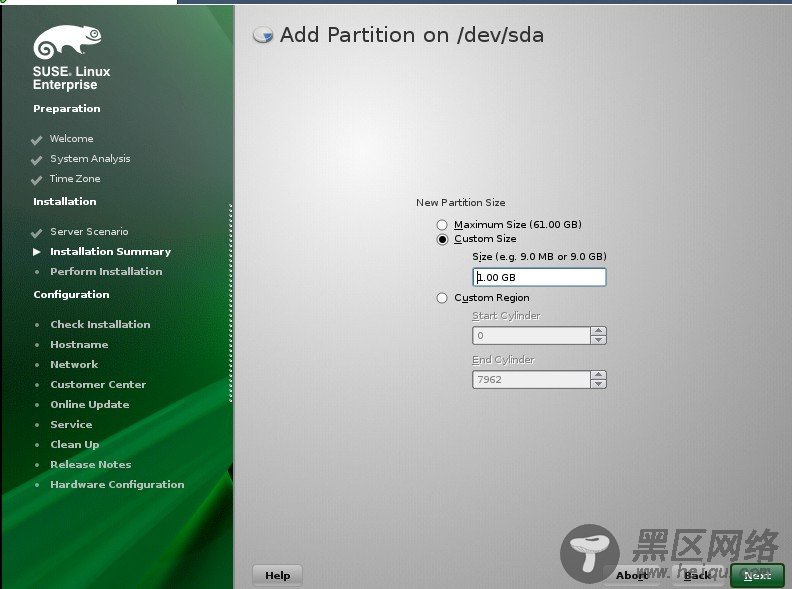Open the Help button

277,575
